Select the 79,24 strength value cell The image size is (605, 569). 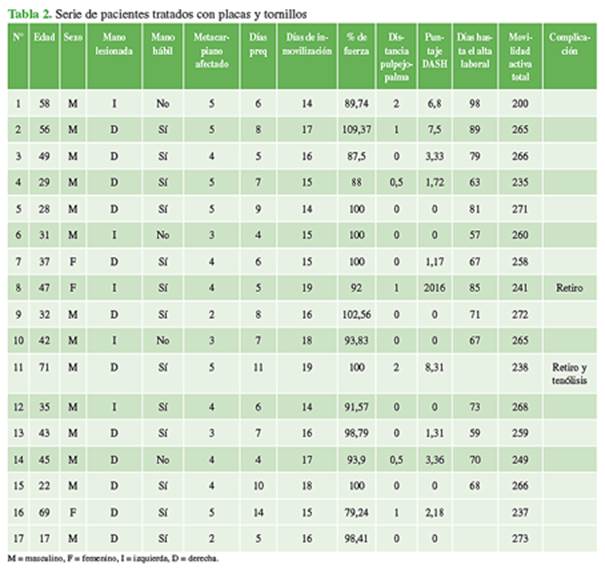coord(354,513)
